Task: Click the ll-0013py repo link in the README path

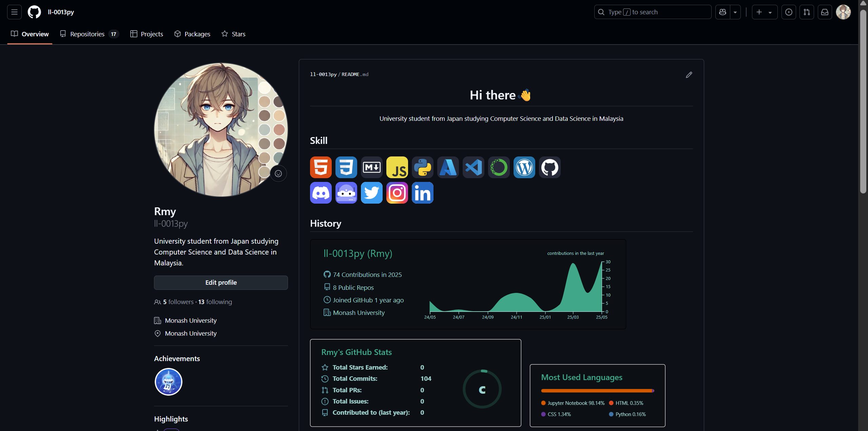Action: [x=323, y=74]
